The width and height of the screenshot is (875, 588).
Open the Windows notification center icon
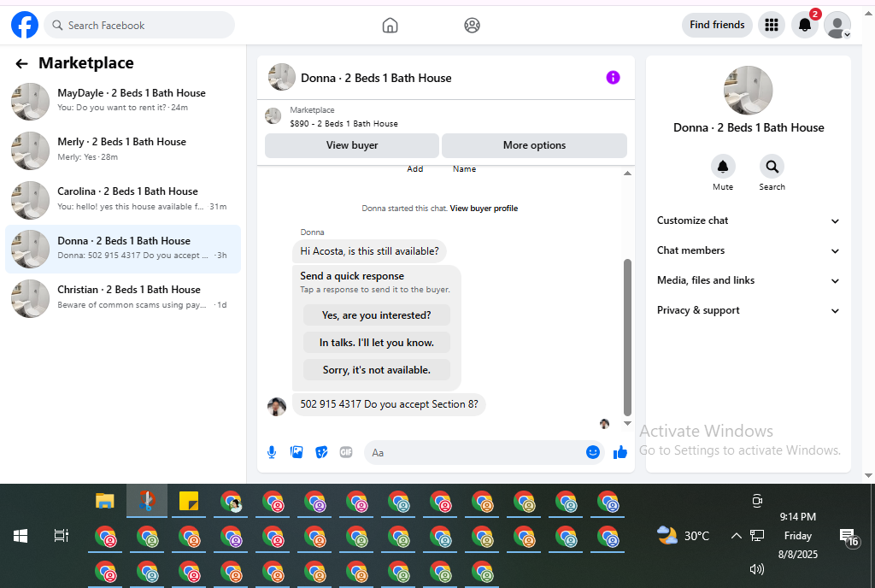[849, 538]
